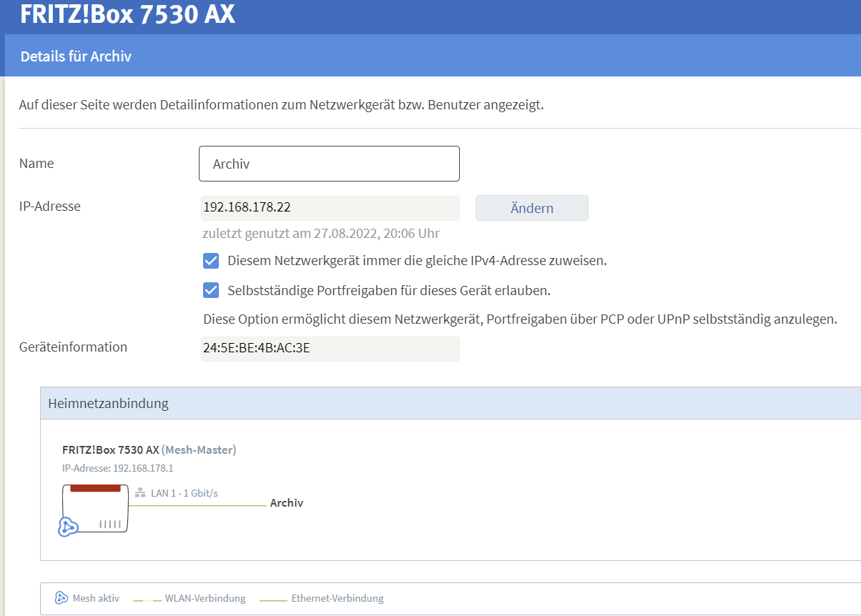Click the LAN 1 network port icon
Viewport: 861px width, 616px height.
coord(140,493)
